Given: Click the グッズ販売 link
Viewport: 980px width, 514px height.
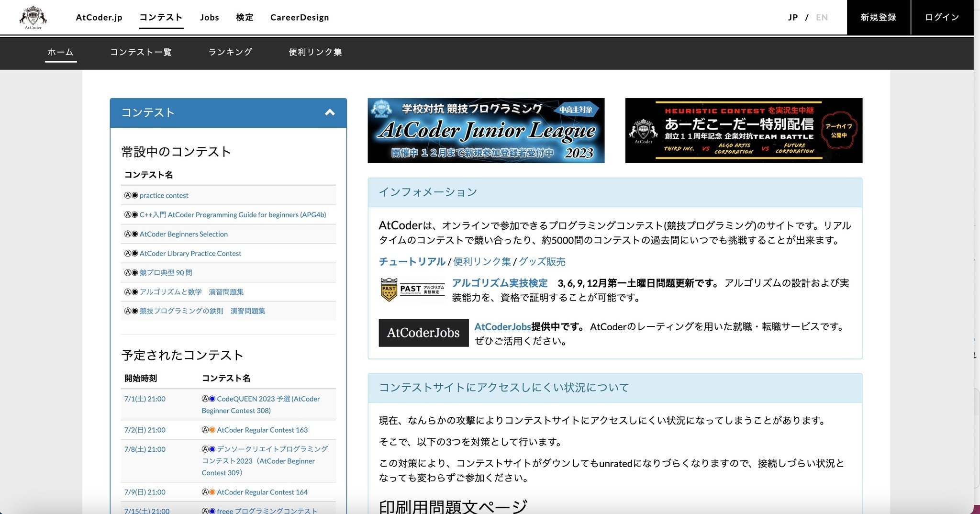Looking at the screenshot, I should click(542, 262).
